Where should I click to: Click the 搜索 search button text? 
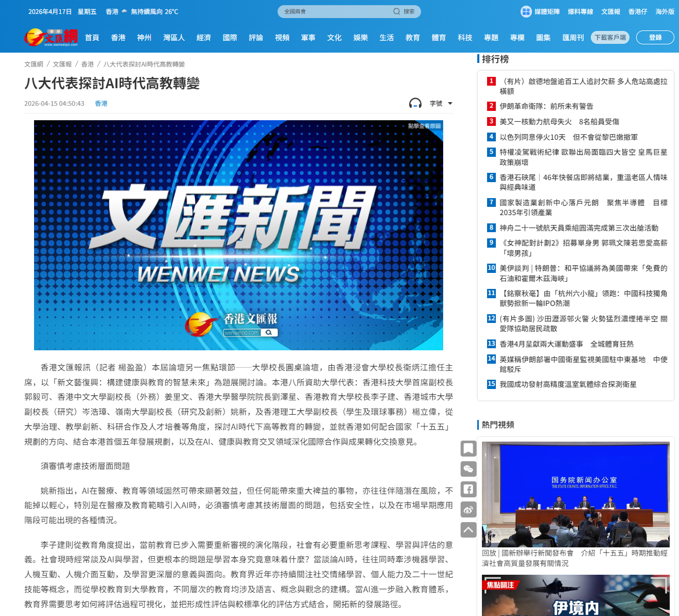(x=409, y=11)
